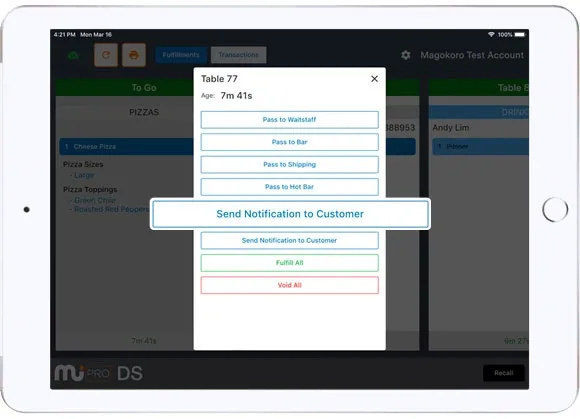
Task: Select Pass to Waitstaff
Action: click(289, 119)
